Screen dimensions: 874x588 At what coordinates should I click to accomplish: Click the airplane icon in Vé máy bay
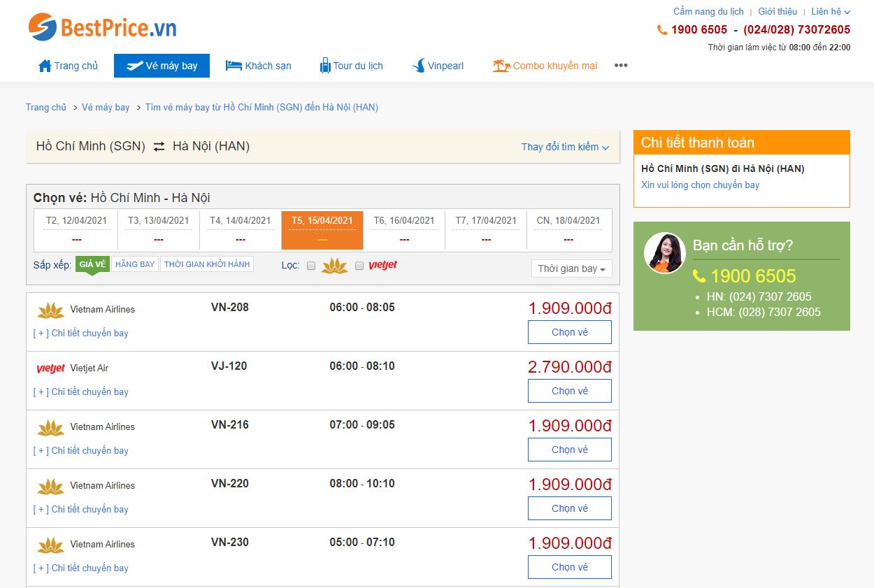[x=134, y=66]
